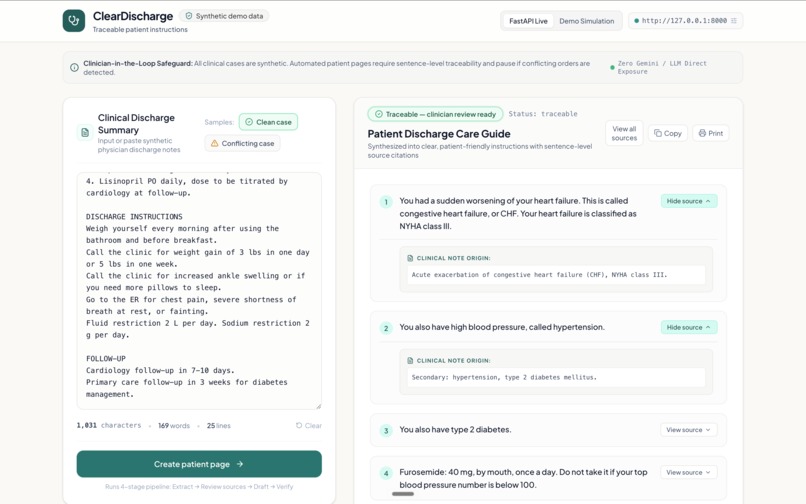This screenshot has width=806, height=504.
Task: Click the 'FOLLOW-UP' line in the notes
Action: (x=106, y=358)
